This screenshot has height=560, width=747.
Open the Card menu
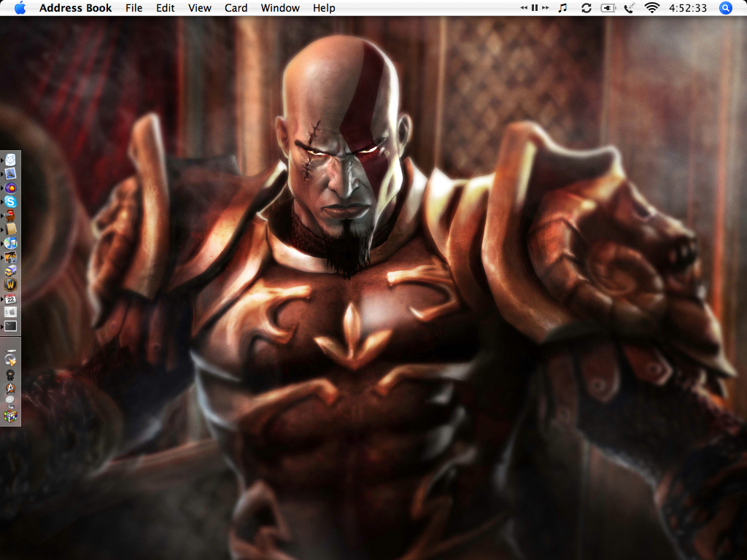tap(236, 8)
